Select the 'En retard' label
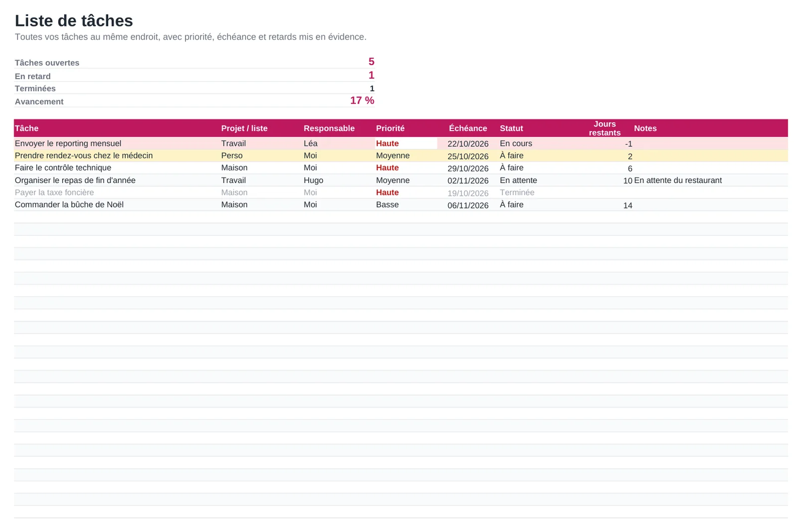The height and width of the screenshot is (532, 802). 33,76
